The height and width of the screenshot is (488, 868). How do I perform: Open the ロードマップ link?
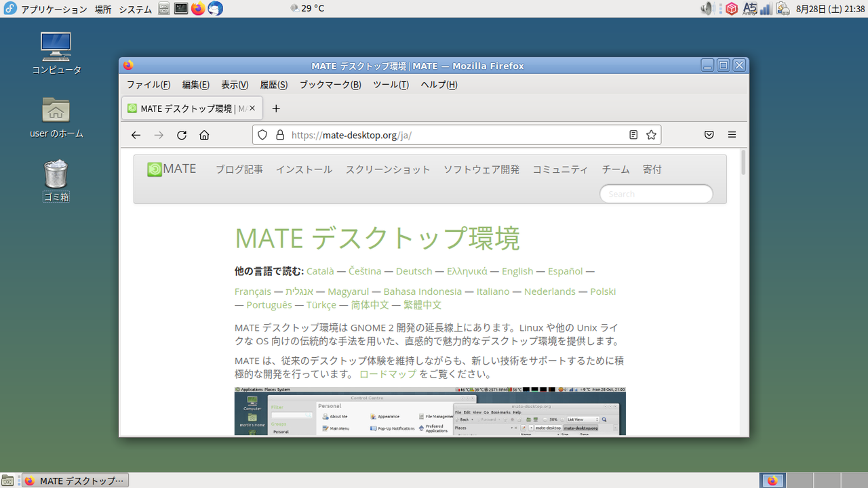(388, 374)
